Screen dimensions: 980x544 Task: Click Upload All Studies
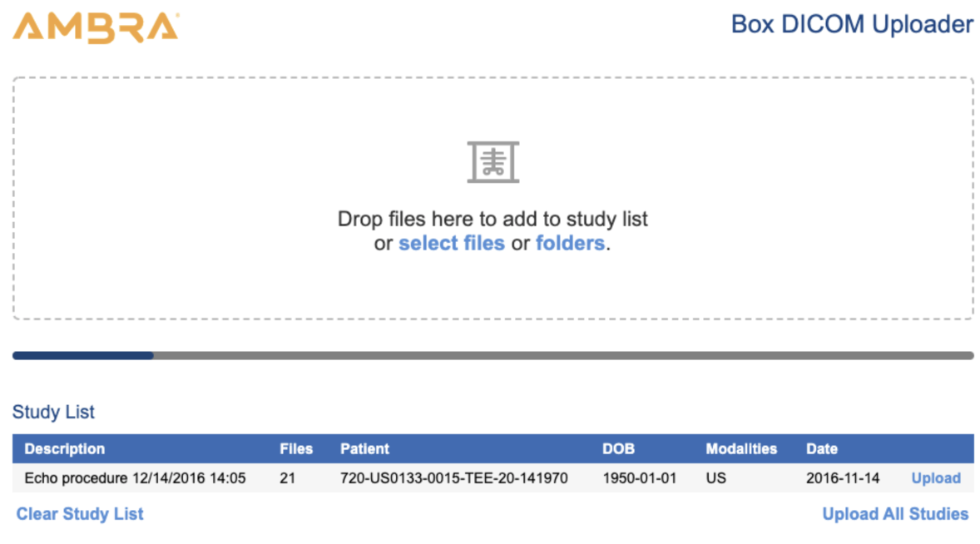(895, 514)
